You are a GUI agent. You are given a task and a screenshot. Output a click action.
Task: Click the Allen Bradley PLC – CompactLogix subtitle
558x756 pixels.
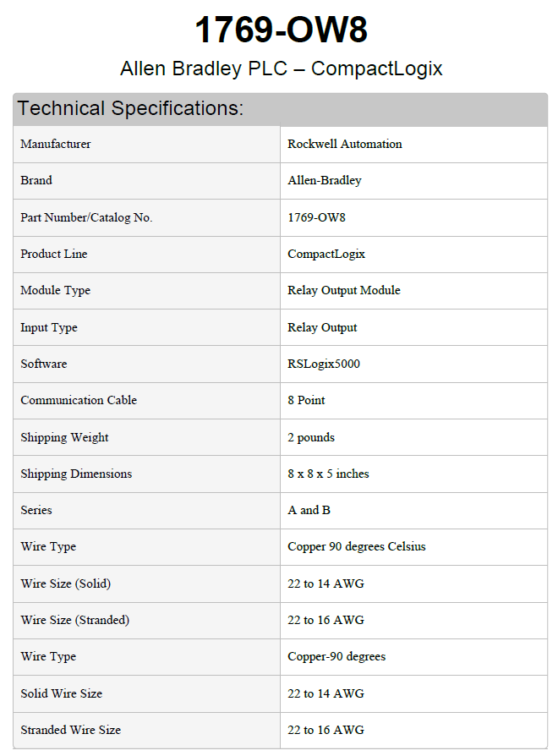click(281, 68)
